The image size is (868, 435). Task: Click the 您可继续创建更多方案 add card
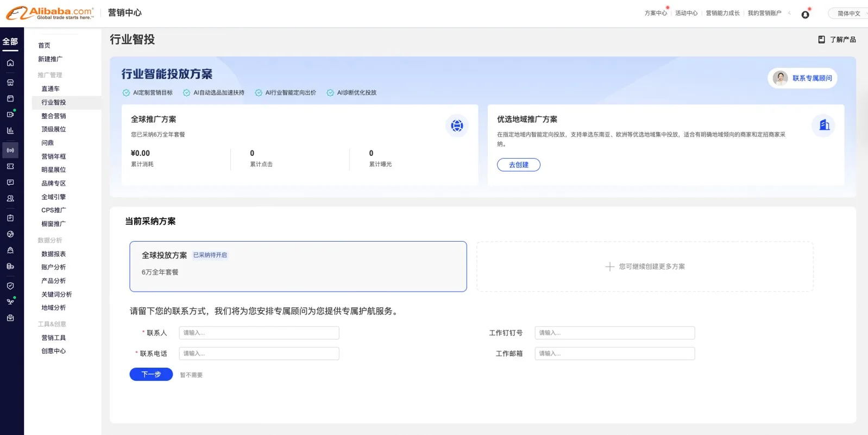pyautogui.click(x=645, y=267)
